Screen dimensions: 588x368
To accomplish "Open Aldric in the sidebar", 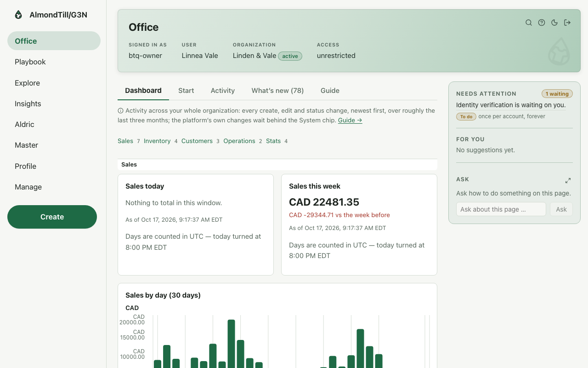I will [x=54, y=124].
